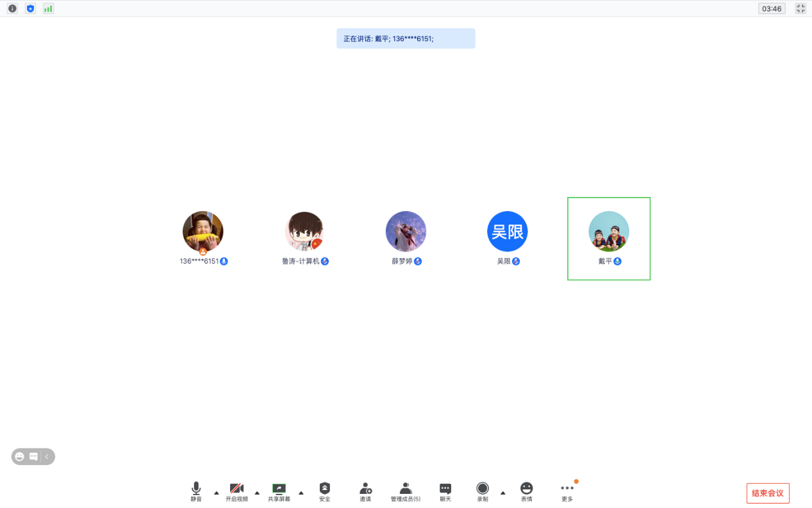Open video settings via the 开启视频 arrow

[x=257, y=494]
